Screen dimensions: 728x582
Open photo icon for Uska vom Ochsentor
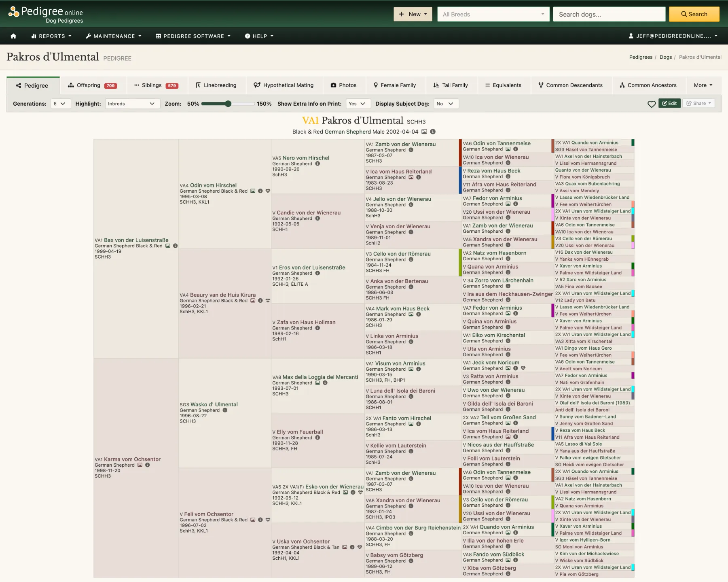(345, 547)
